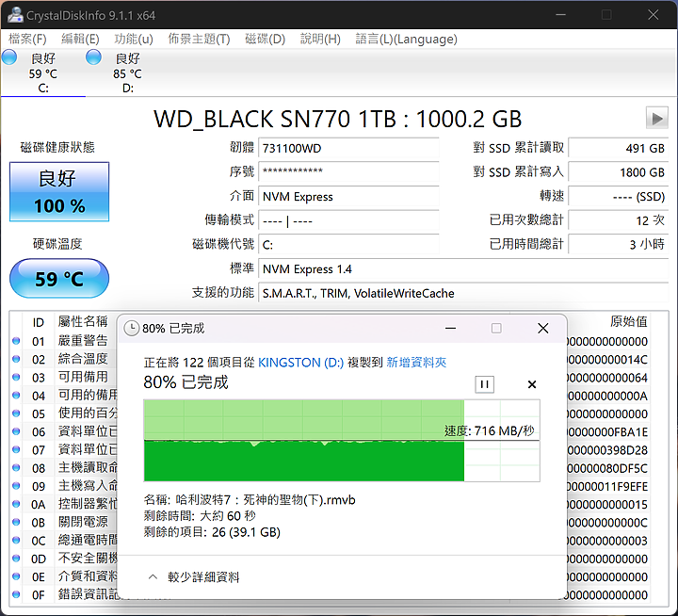Click the 屬性名稱 column header
678x616 pixels.
(x=83, y=322)
